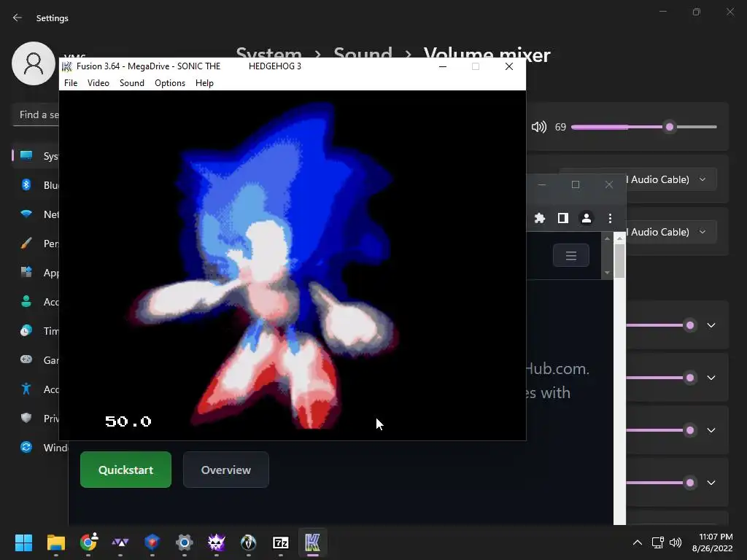Image resolution: width=747 pixels, height=560 pixels.
Task: Select the Apps icon in Settings sidebar
Action: 26,273
